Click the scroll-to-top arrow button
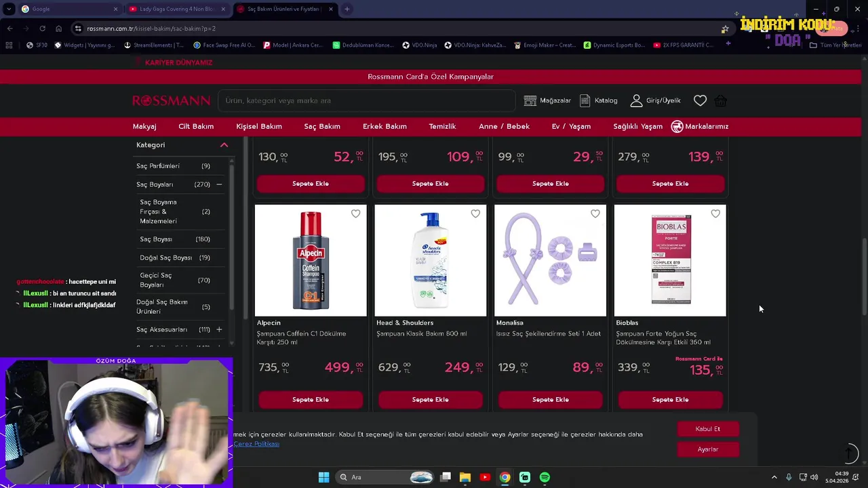The height and width of the screenshot is (488, 868). point(848,452)
